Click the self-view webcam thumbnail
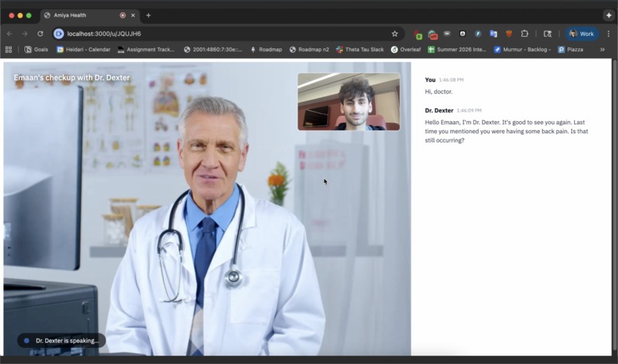 pos(349,102)
